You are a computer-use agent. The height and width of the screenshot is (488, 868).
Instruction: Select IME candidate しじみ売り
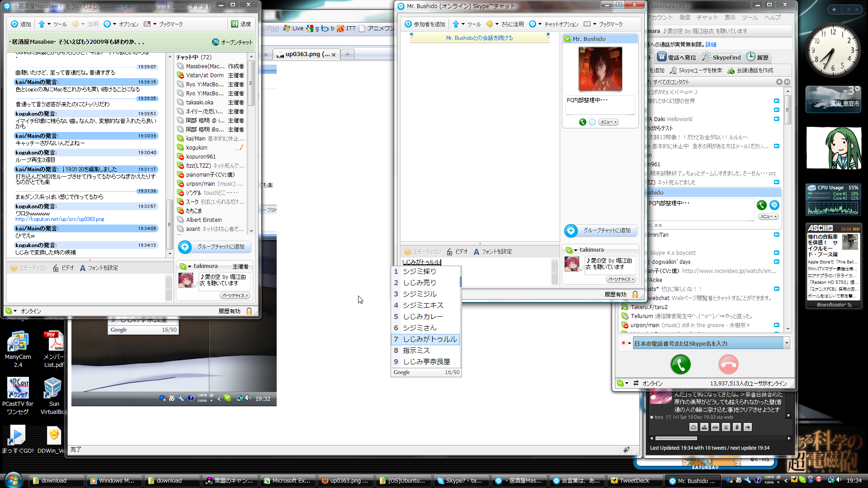[x=426, y=283]
